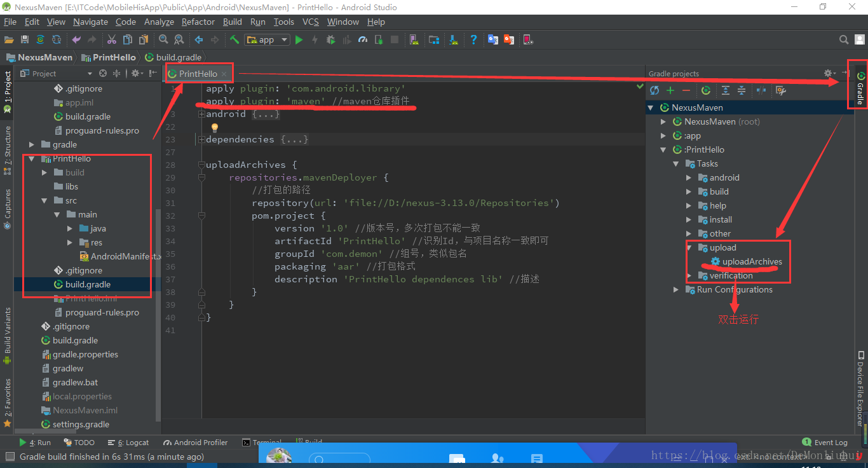
Task: Click Scroll from Source target icon
Action: pos(103,74)
